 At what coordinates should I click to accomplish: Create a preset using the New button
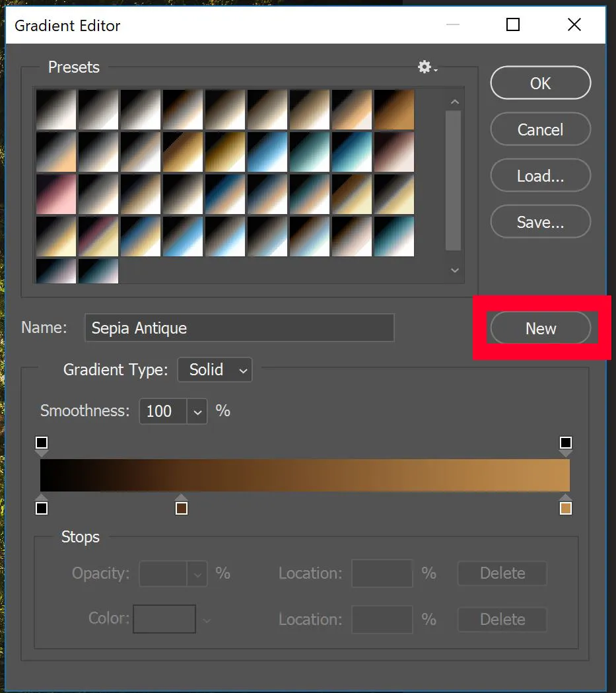(540, 328)
